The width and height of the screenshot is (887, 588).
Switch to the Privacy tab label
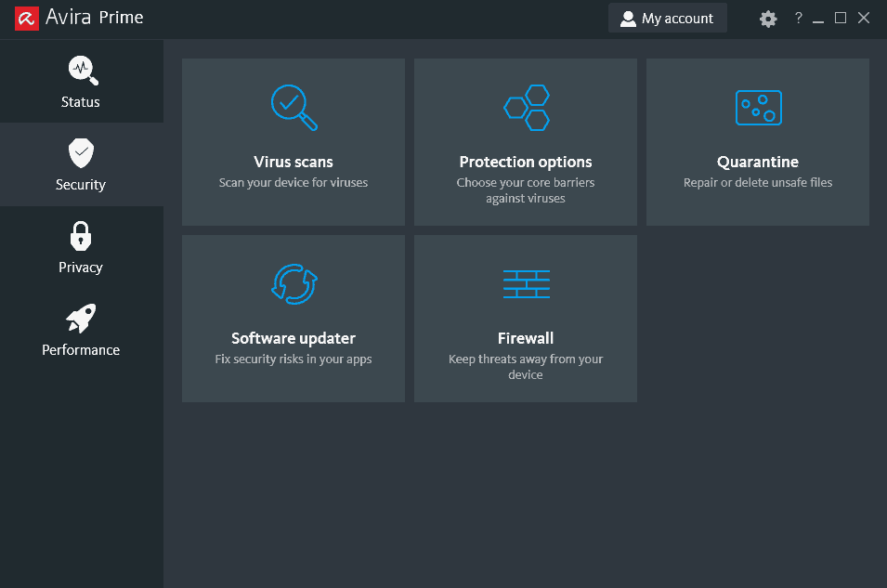(x=80, y=268)
